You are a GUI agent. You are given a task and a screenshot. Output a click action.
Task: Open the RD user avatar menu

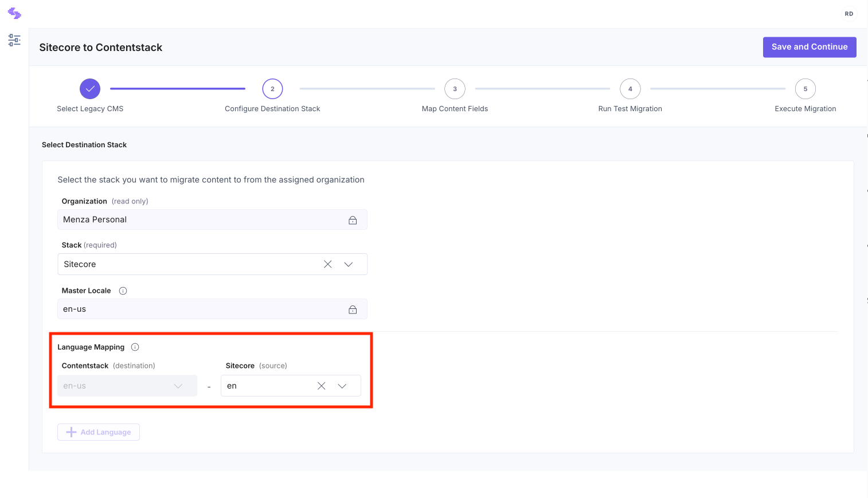coord(849,14)
